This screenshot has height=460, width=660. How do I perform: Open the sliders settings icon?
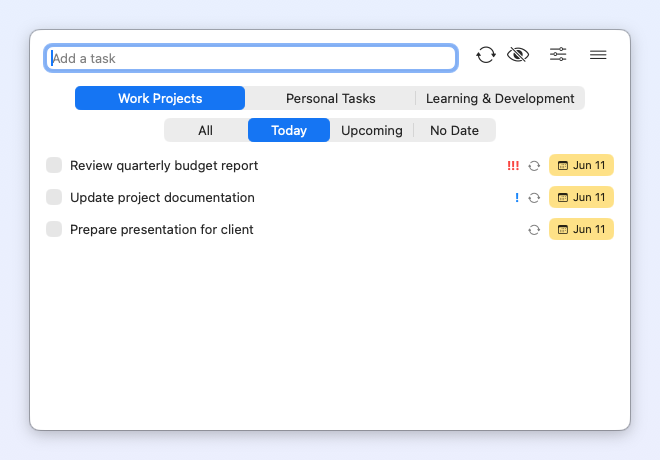(558, 54)
